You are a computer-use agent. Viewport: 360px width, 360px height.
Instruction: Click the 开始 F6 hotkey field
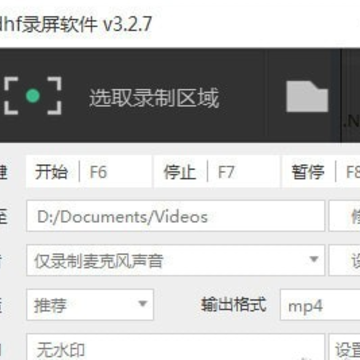tap(89, 172)
